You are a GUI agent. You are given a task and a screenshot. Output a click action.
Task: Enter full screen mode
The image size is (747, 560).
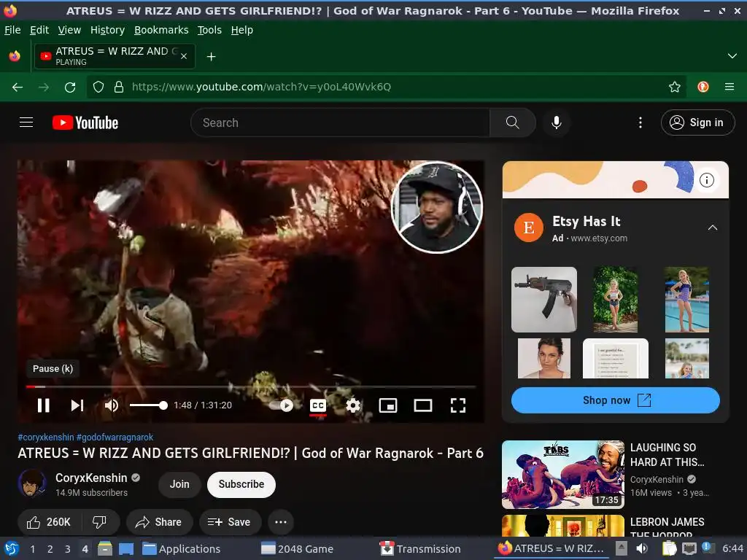pyautogui.click(x=458, y=405)
